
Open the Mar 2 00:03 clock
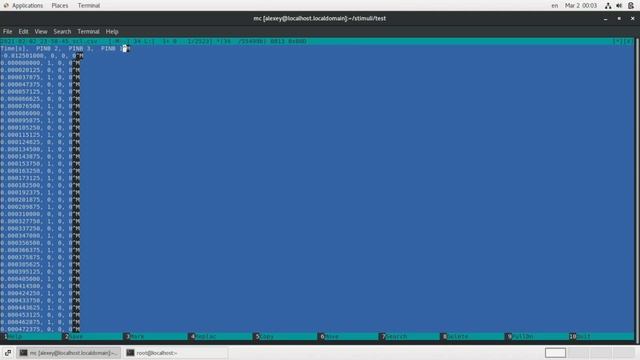click(x=581, y=5)
